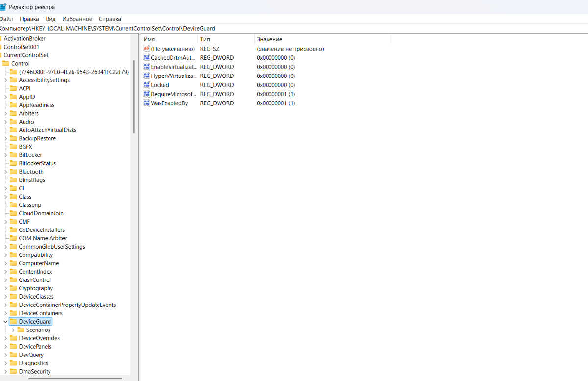The width and height of the screenshot is (588, 381).
Task: Expand the Scenarios subkey
Action: 13,330
